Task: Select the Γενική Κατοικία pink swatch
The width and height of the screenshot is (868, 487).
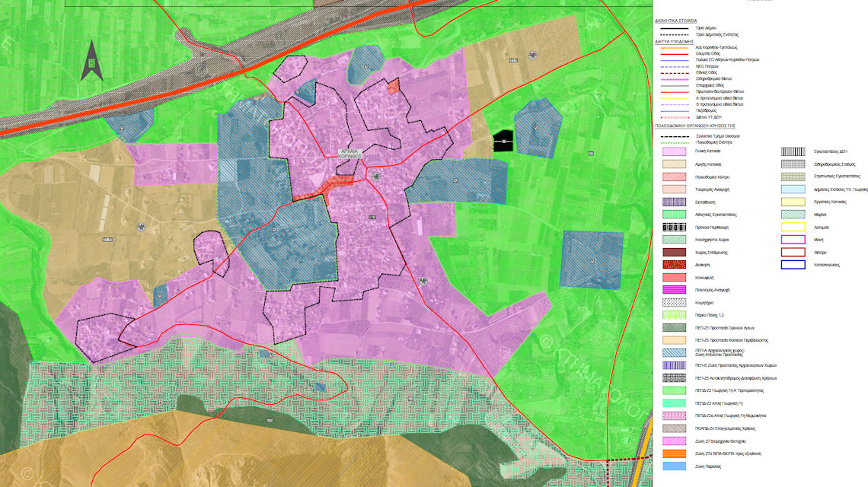Action: pos(675,151)
